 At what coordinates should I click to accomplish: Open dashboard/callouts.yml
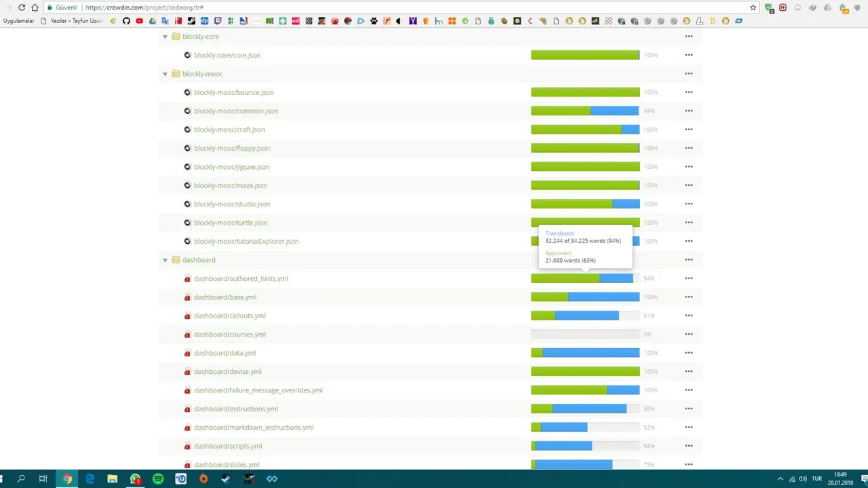pos(230,316)
